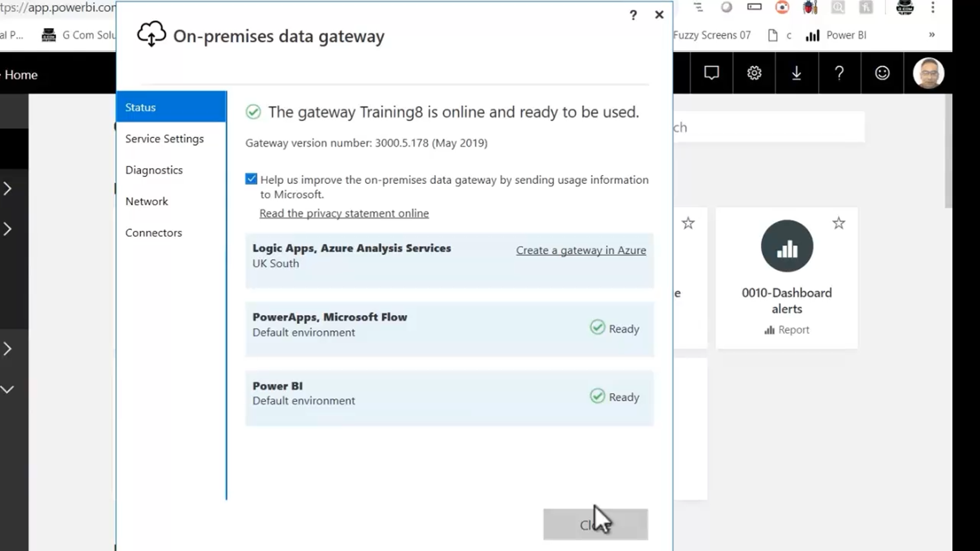This screenshot has height=551, width=980.
Task: Click Create a gateway in Azure link
Action: click(x=581, y=250)
